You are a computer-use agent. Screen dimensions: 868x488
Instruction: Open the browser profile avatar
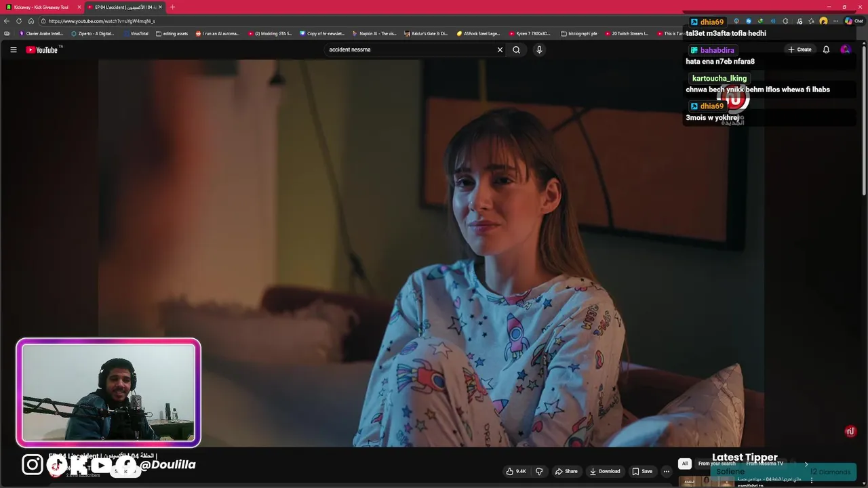(823, 21)
